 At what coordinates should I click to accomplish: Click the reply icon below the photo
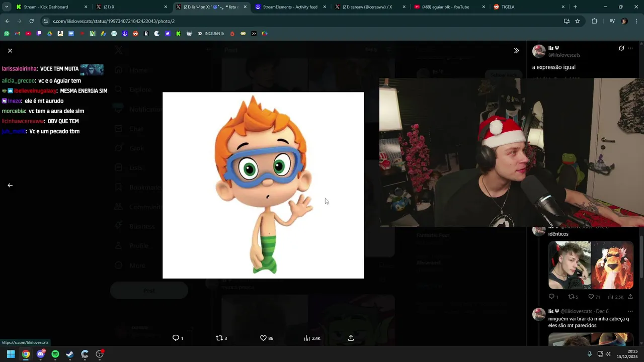(x=176, y=338)
